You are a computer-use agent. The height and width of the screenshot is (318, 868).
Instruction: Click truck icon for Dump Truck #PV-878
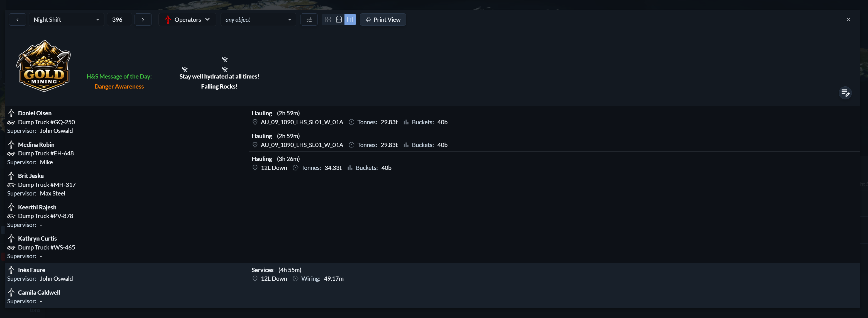(x=11, y=216)
